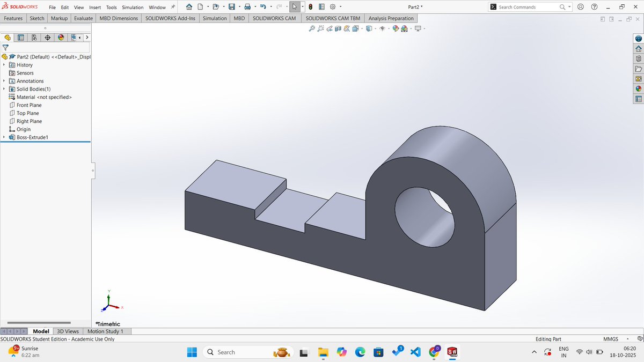Screen dimensions: 644x362
Task: Create a new document with the New icon
Action: [x=200, y=7]
